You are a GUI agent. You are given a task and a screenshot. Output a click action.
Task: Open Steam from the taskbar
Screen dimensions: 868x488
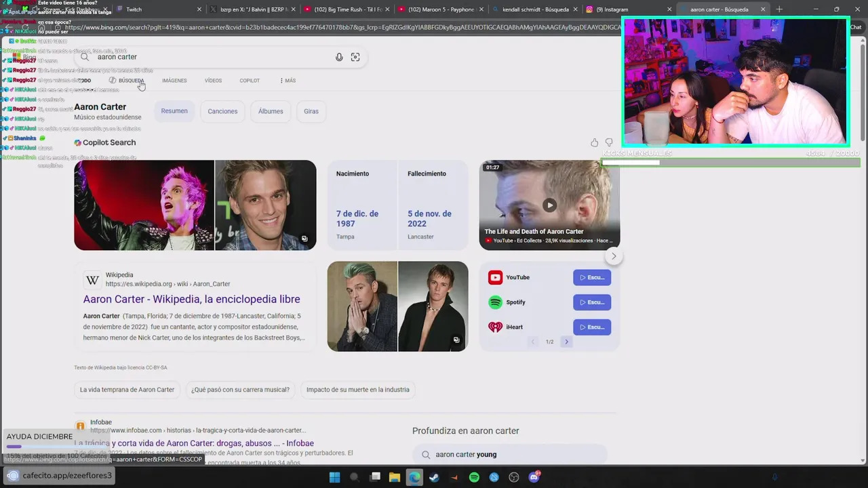434,477
